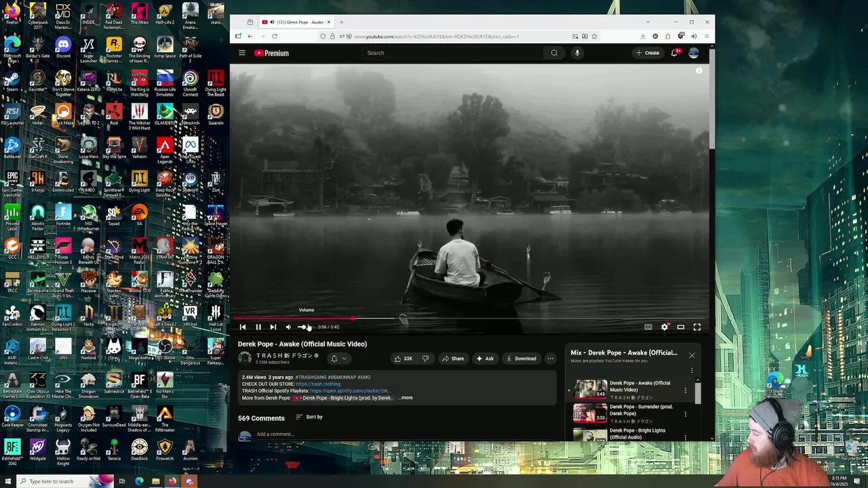Open the YouTube account avatar menu

(694, 53)
